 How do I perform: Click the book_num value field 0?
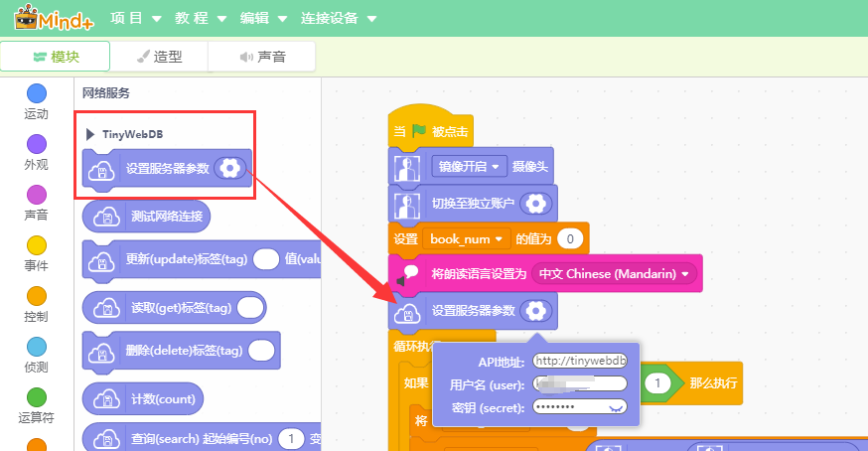pos(570,239)
